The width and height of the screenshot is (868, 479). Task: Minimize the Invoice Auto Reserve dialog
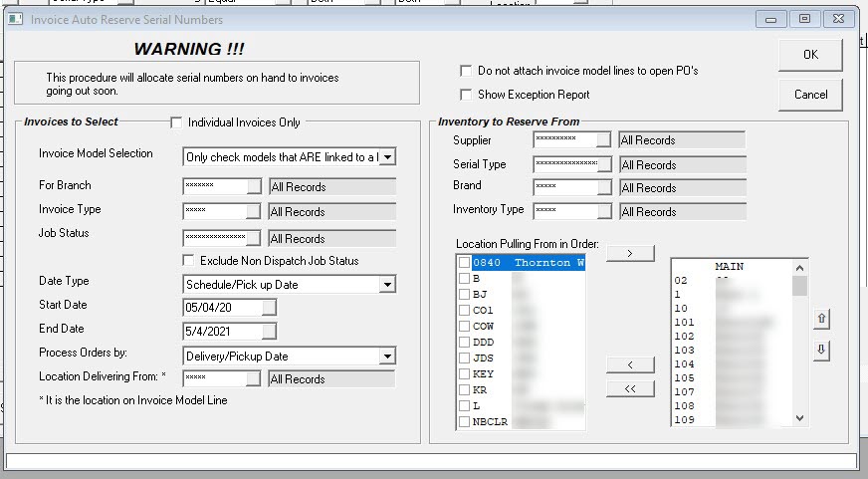[x=770, y=19]
